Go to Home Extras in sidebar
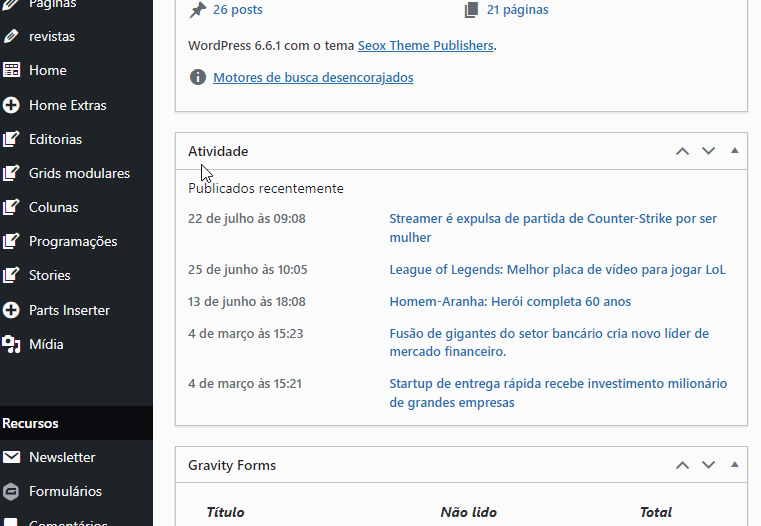This screenshot has height=526, width=761. coord(67,105)
